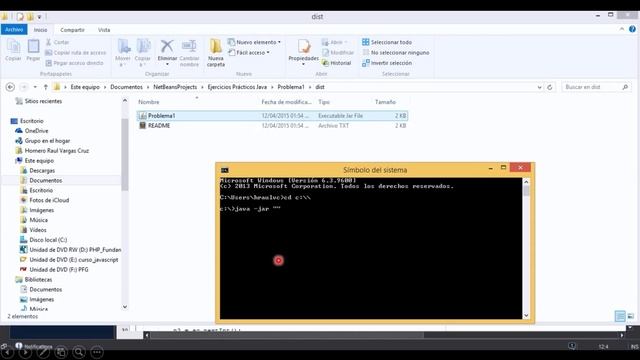The image size is (640, 360).
Task: Click Documentos in the breadcrumb
Action: pos(127,87)
